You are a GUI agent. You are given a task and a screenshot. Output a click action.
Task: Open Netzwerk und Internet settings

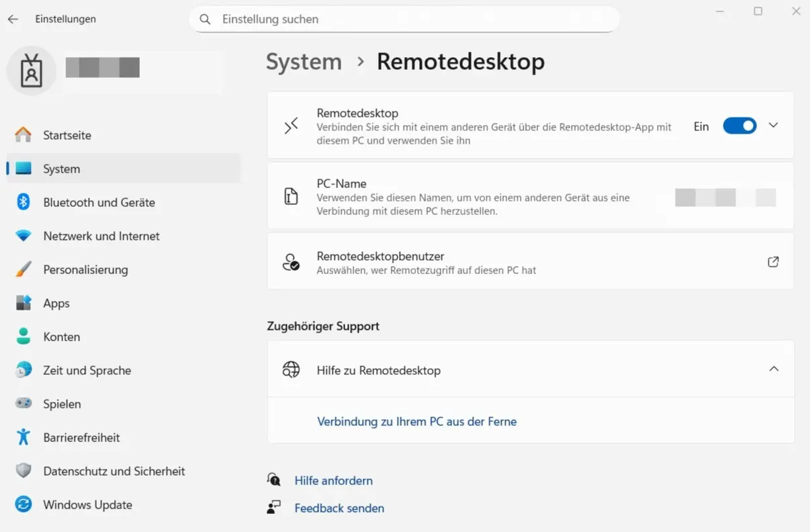(x=101, y=236)
